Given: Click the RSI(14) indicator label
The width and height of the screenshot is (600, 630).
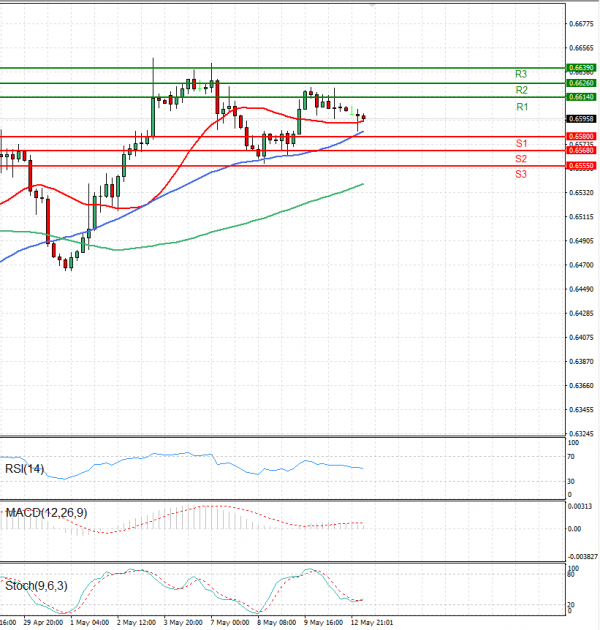Looking at the screenshot, I should 24,469.
